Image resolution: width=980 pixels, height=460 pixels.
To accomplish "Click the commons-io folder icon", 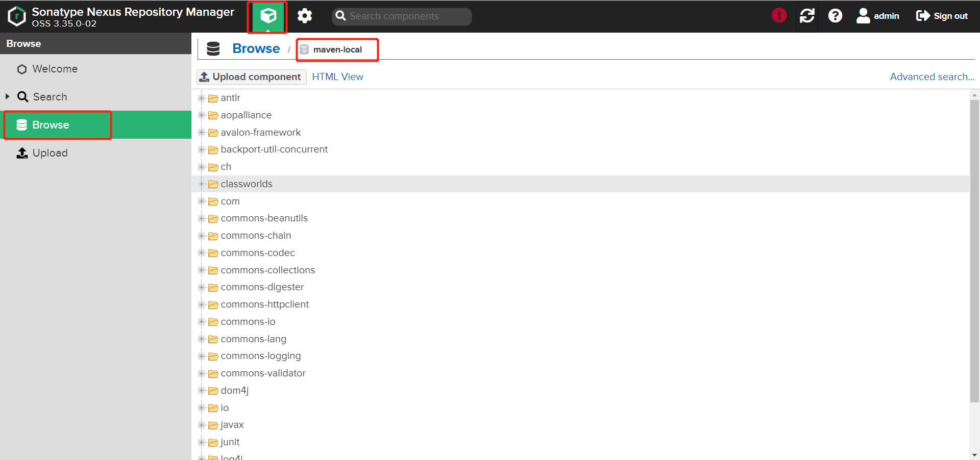I will pos(213,322).
